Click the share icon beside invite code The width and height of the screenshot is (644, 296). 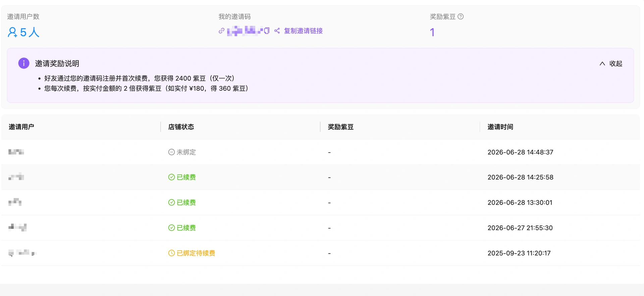pos(277,31)
